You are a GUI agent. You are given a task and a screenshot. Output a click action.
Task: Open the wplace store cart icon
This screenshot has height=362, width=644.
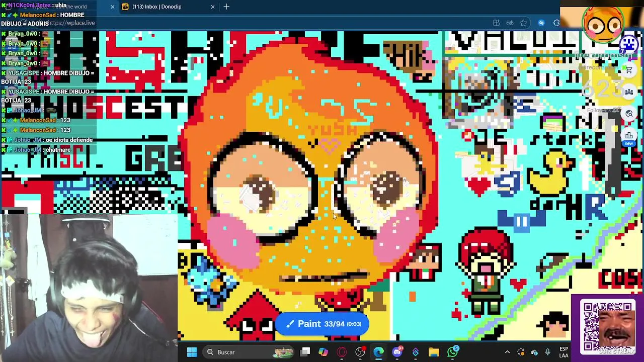pos(629,70)
